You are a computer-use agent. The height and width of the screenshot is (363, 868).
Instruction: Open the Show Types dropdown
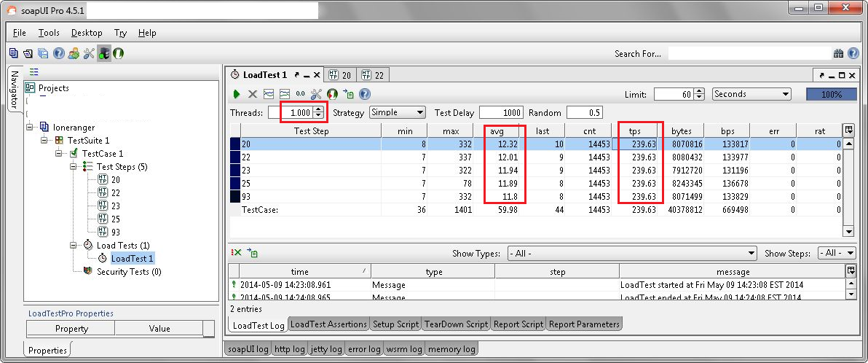click(632, 253)
